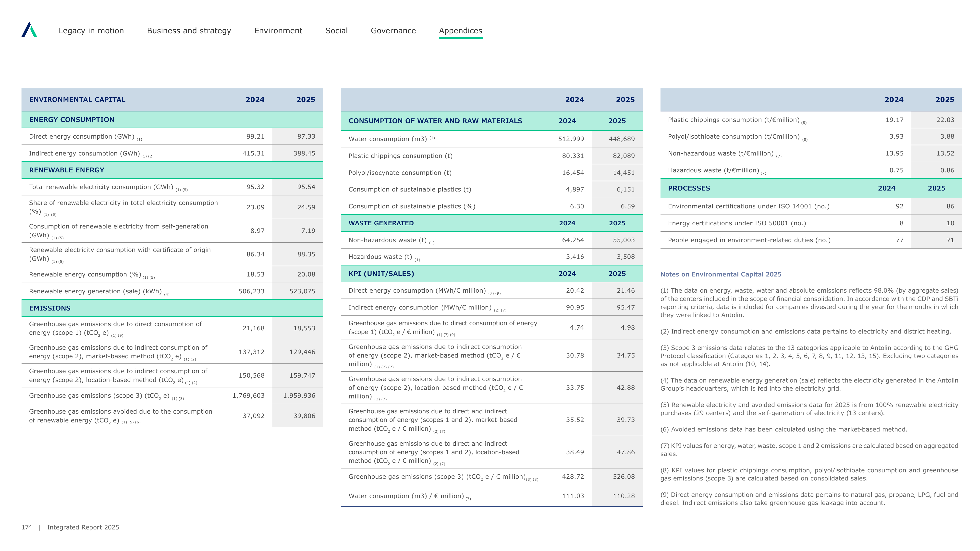Click the avoided emissions value 39,806
The image size is (980, 551).
(304, 416)
